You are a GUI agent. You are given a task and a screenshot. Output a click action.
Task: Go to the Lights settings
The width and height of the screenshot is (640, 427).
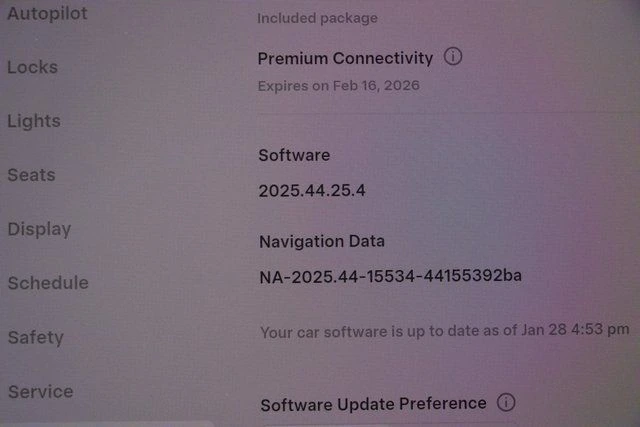point(34,121)
